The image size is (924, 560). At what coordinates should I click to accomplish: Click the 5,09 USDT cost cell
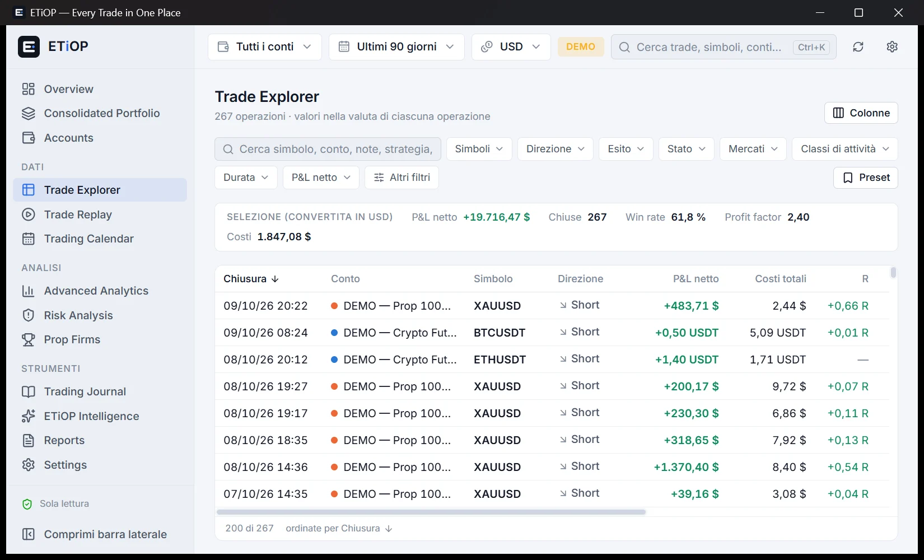778,333
